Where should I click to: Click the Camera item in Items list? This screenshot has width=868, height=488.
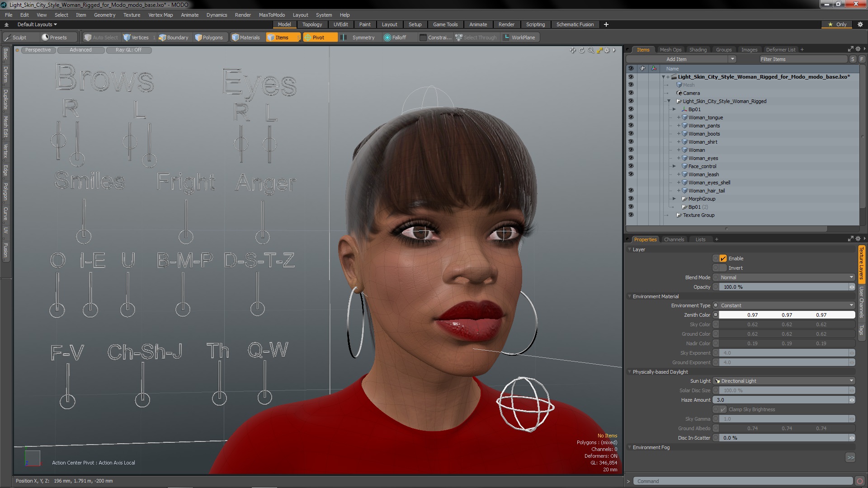(691, 93)
